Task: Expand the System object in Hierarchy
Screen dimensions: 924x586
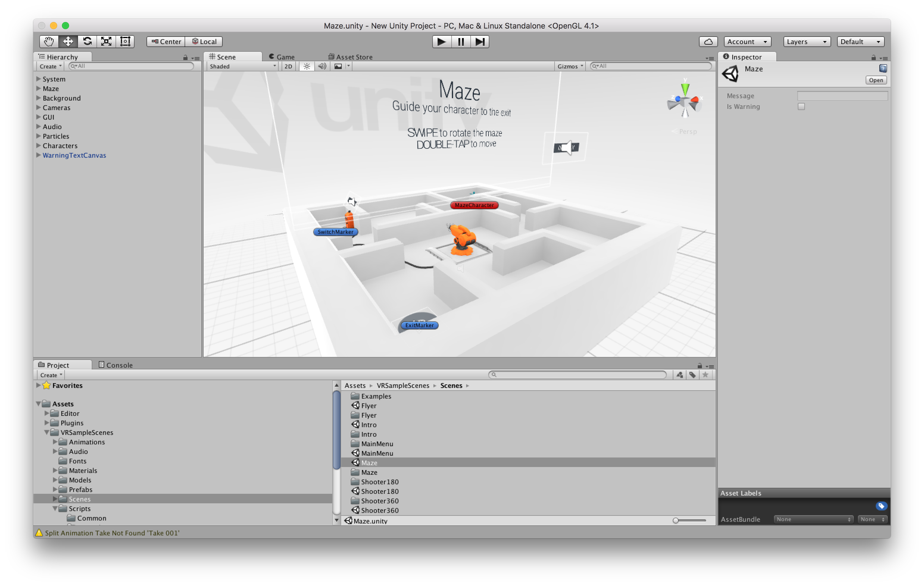Action: point(38,79)
